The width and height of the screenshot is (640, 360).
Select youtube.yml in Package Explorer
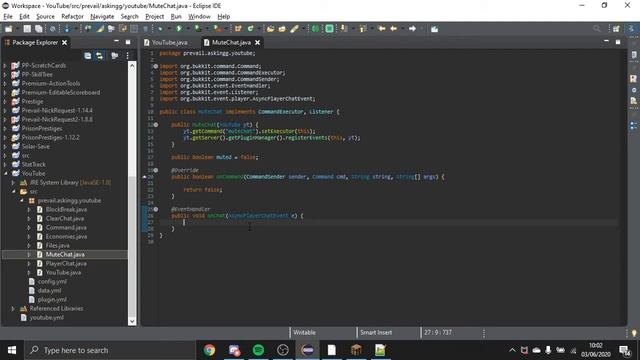tap(46, 317)
